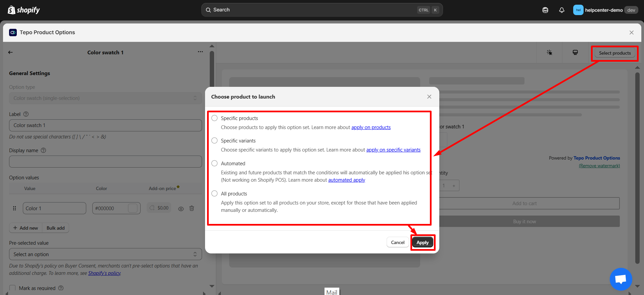Click the Label help question mark icon
644x295 pixels.
26,114
